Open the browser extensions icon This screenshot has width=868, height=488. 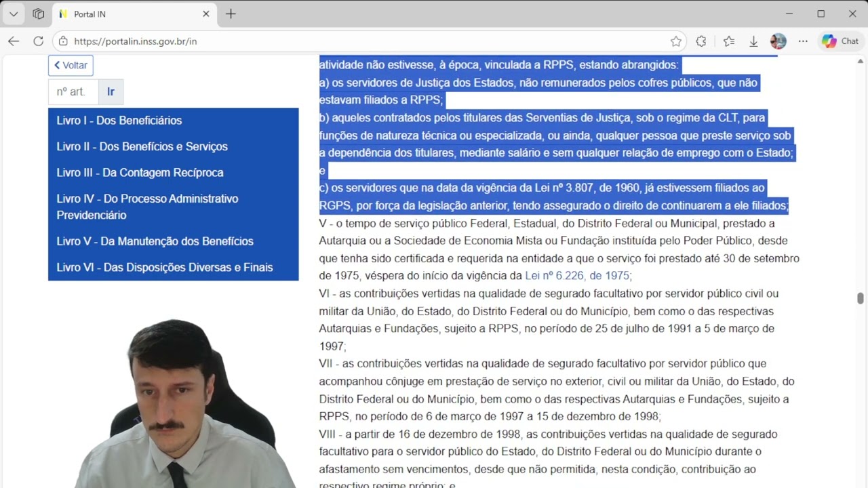click(701, 41)
